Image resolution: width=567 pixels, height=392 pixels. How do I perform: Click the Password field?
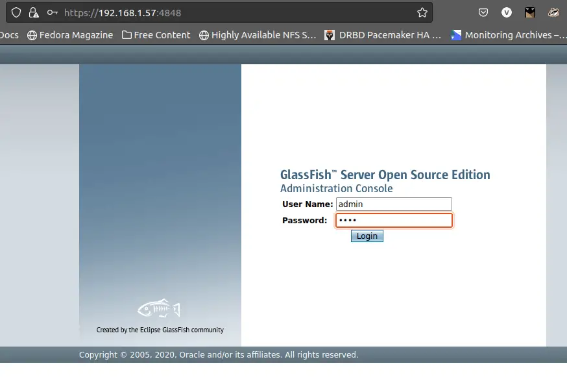coord(394,220)
